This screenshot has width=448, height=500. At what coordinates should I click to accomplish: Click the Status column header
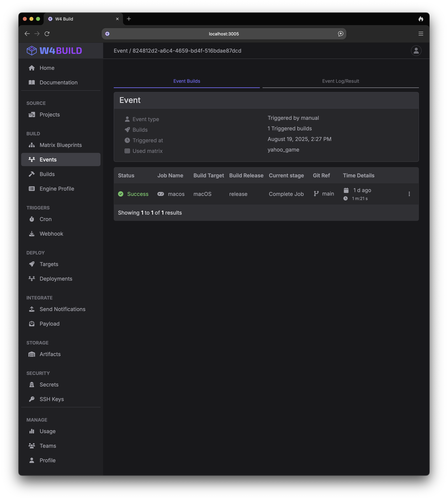pyautogui.click(x=126, y=175)
